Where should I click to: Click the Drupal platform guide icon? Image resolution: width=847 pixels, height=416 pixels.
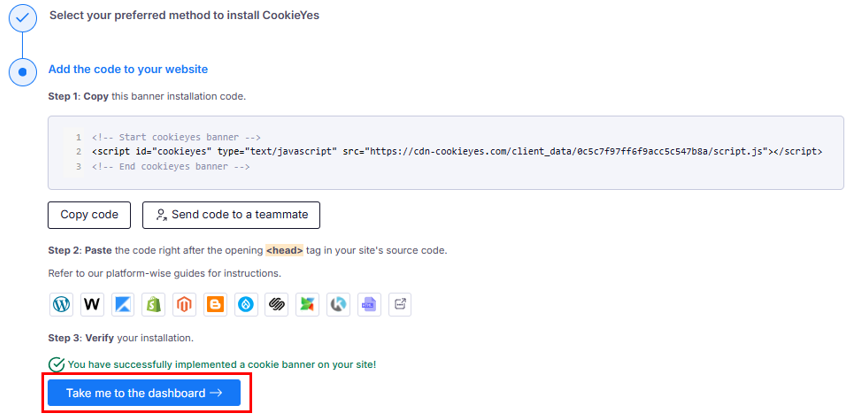246,304
